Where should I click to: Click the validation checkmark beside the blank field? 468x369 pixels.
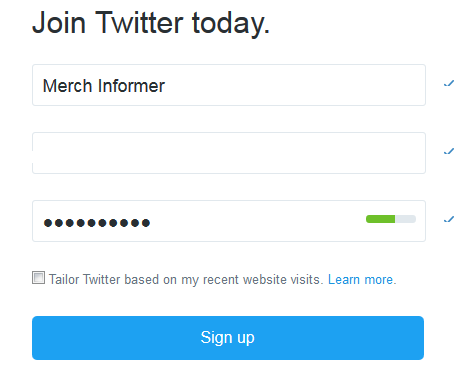point(449,151)
